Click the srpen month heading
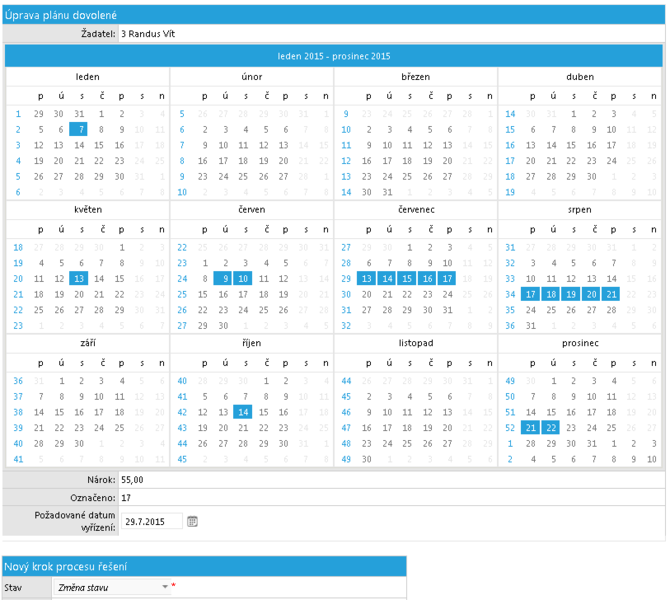The image size is (670, 600). (x=580, y=209)
